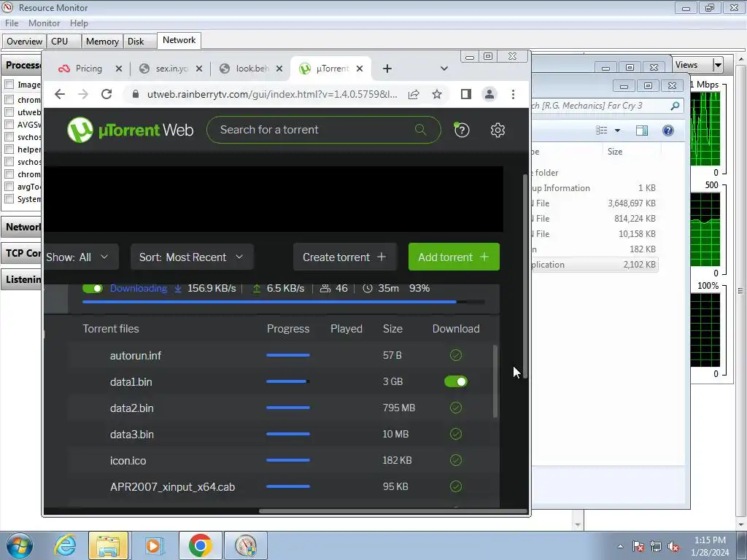Open the Monitor menu
Screen dimensions: 747x560
pyautogui.click(x=44, y=23)
